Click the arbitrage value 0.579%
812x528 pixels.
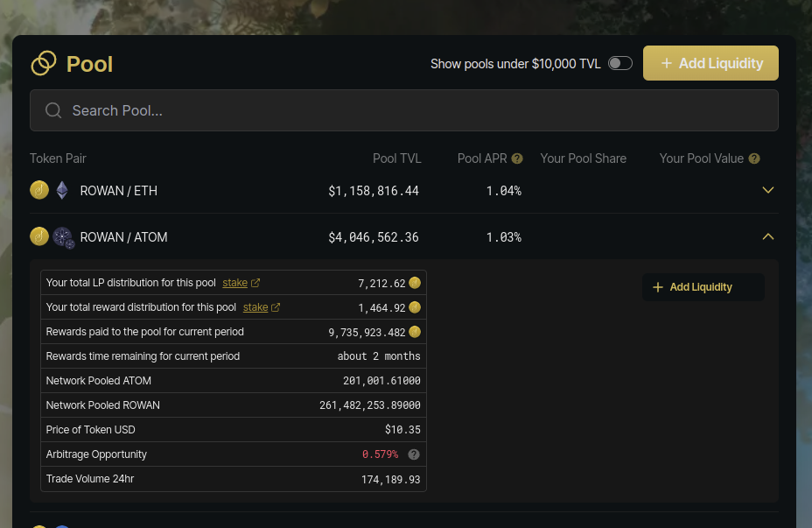(380, 454)
